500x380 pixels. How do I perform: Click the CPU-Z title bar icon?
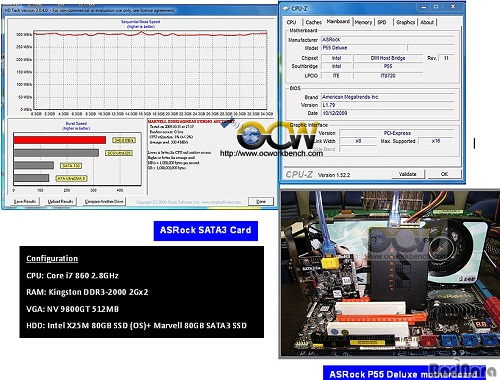tap(286, 9)
